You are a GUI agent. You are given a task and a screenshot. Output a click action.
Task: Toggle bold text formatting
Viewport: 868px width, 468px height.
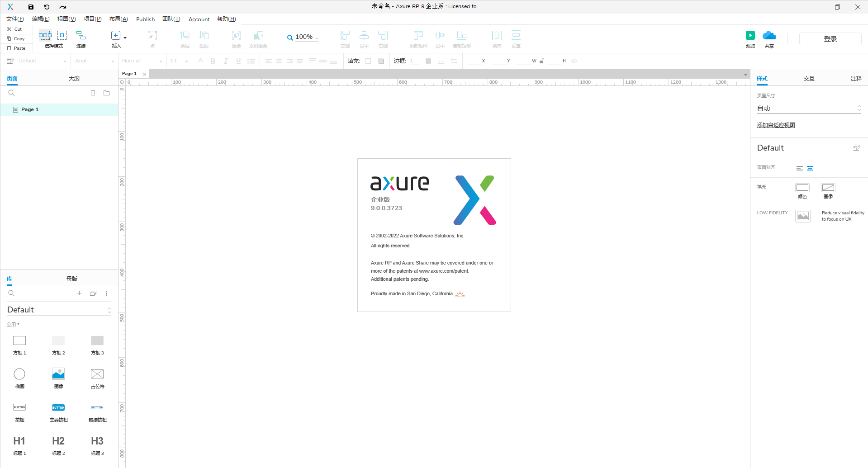click(213, 61)
